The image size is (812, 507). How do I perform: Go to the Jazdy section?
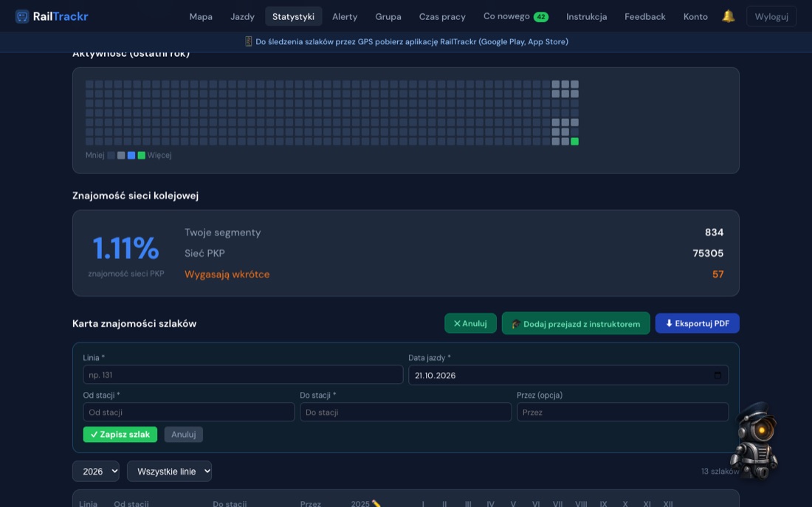pyautogui.click(x=242, y=16)
